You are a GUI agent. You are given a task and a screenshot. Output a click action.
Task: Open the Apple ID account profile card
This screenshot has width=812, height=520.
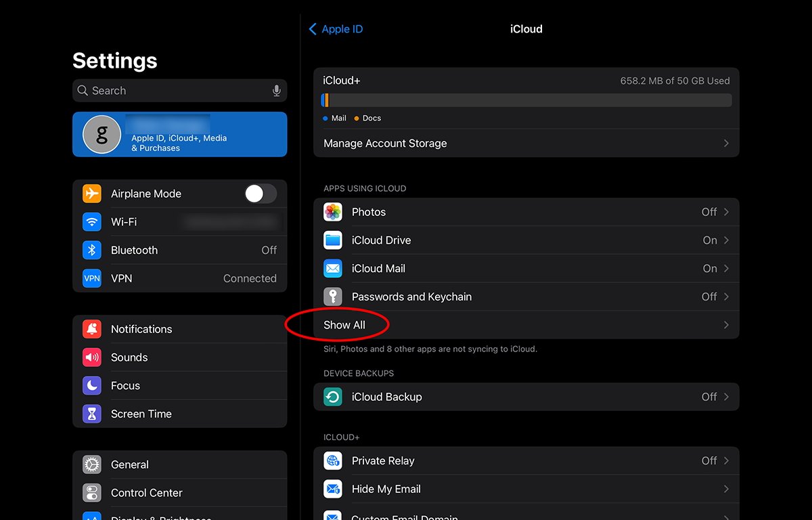pyautogui.click(x=179, y=134)
